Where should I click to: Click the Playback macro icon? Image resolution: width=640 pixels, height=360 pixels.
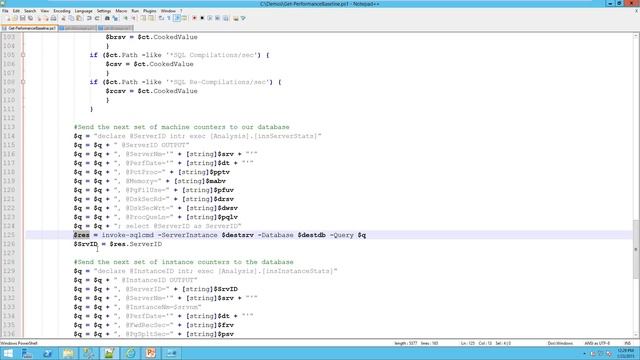[x=210, y=18]
